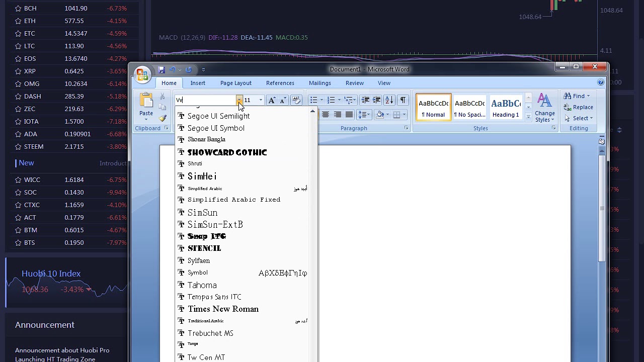This screenshot has width=644, height=362.
Task: Open the Office button menu
Action: [x=142, y=75]
